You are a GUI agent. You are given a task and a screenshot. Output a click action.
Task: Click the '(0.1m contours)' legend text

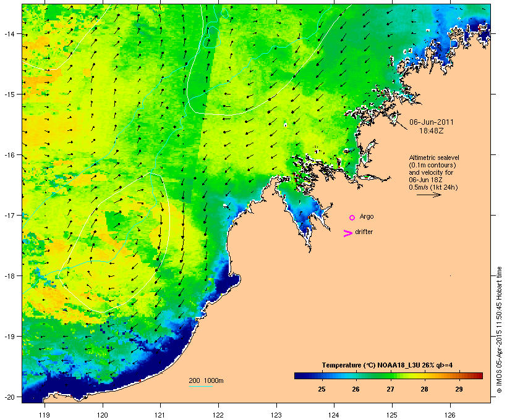(432, 165)
